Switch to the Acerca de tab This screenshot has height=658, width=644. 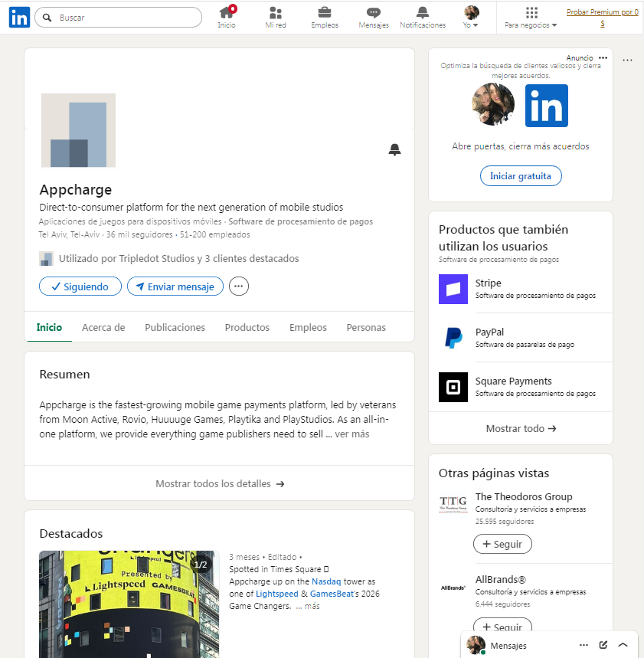(103, 327)
